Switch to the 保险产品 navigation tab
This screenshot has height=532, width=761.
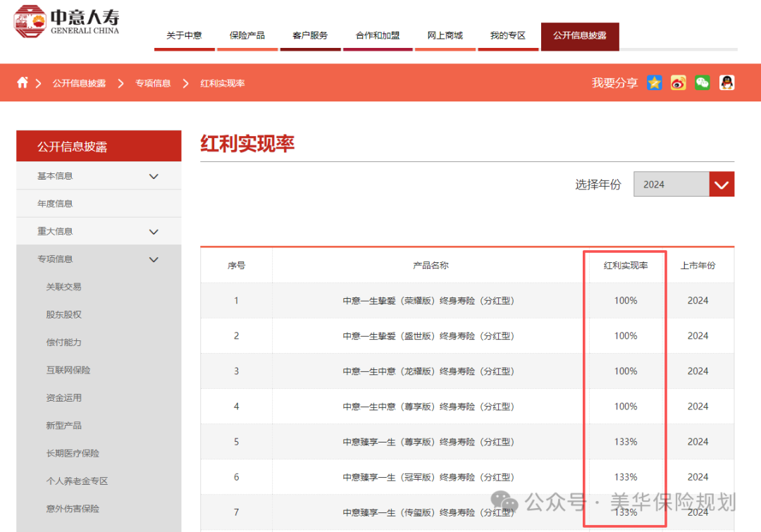pos(247,32)
